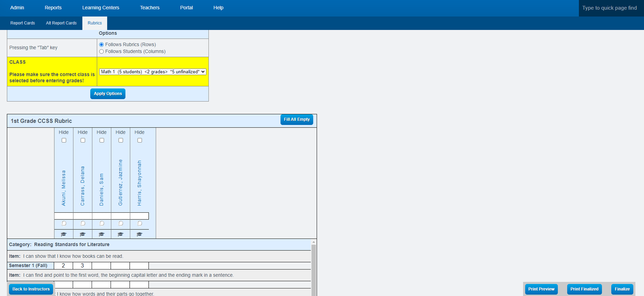The height and width of the screenshot is (296, 644).
Task: Click graduation cap icon under Akuni, Melissa
Action: 64,234
